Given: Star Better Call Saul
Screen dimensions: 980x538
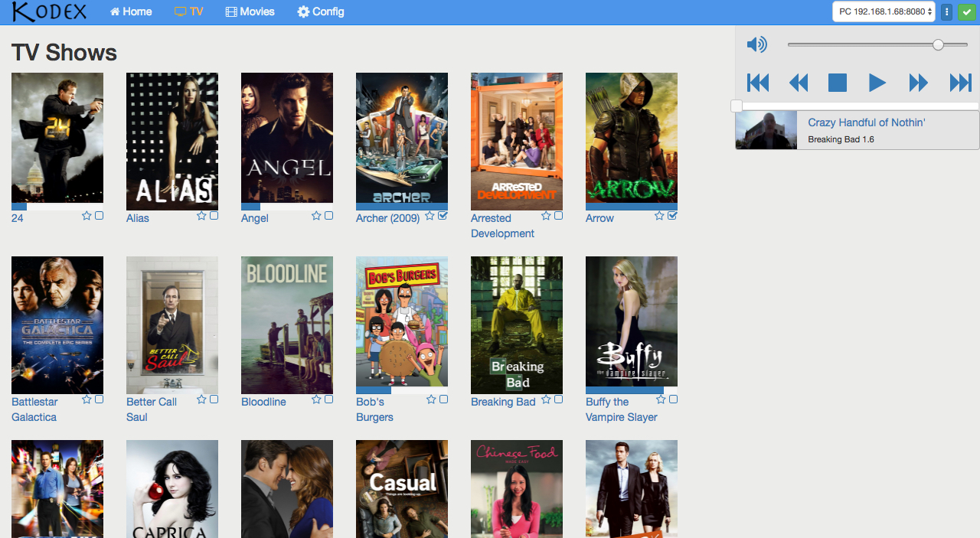Looking at the screenshot, I should (x=201, y=399).
